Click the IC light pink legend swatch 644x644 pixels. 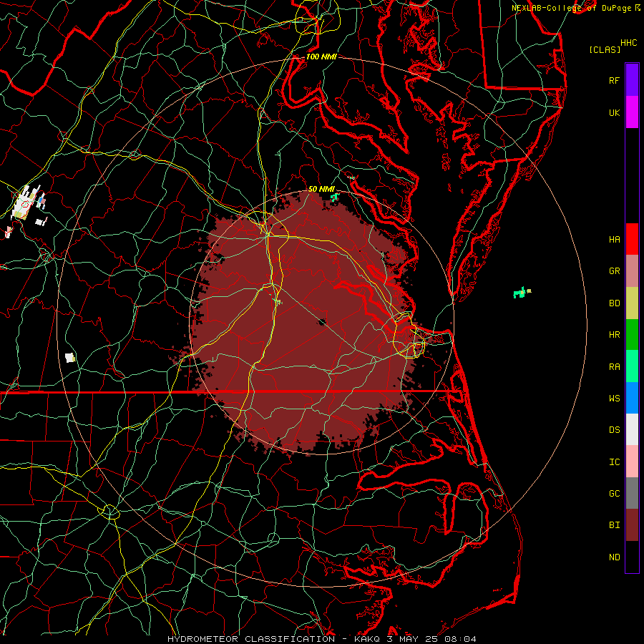coord(632,462)
